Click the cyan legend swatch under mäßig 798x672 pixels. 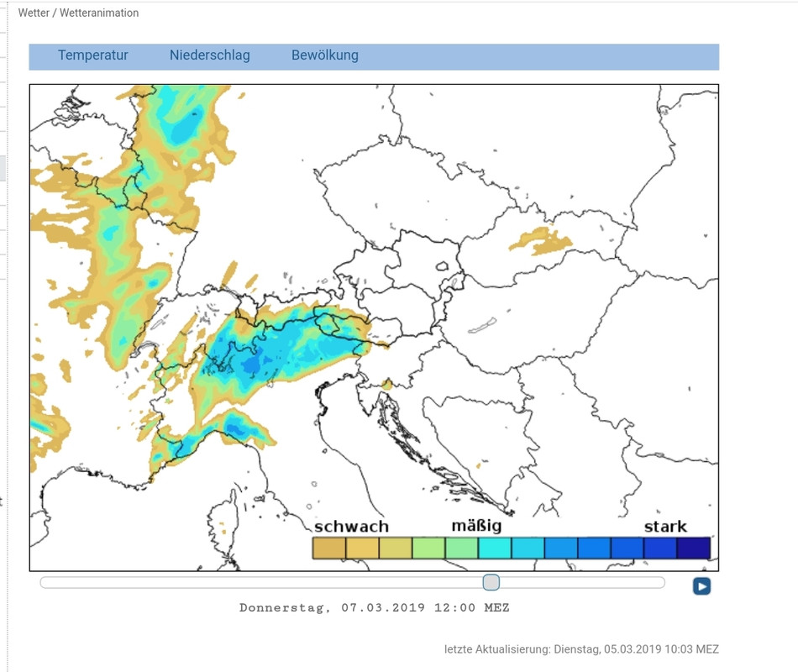[x=495, y=549]
